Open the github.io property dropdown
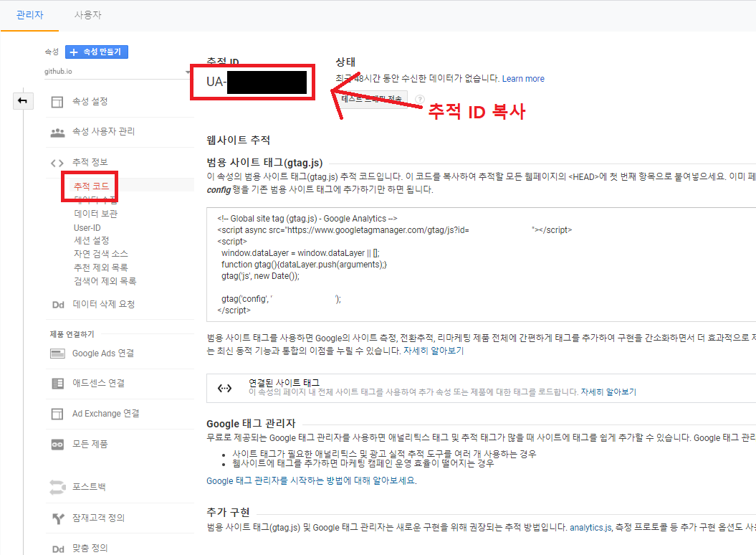756x555 pixels. coord(118,72)
